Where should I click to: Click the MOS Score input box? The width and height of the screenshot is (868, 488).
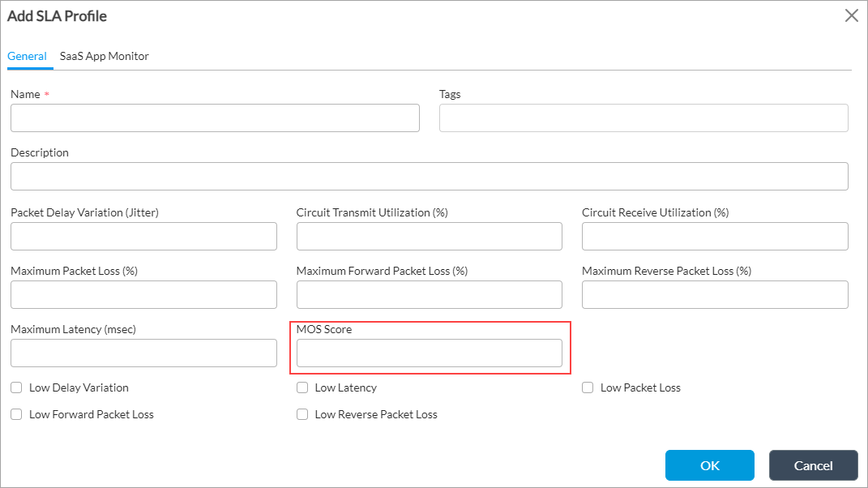[x=429, y=353]
